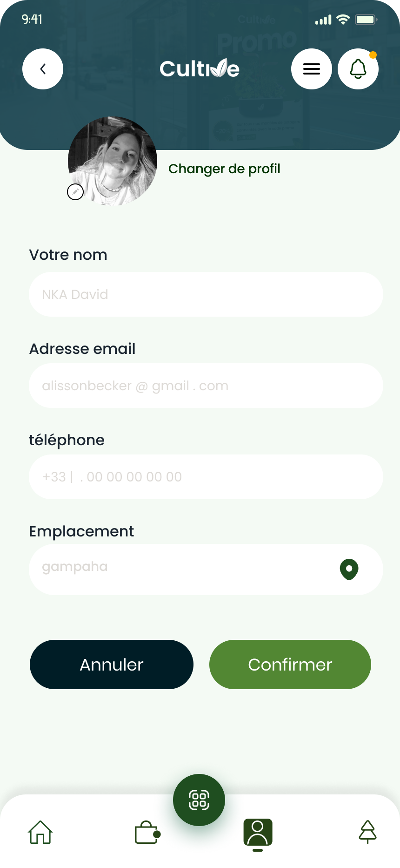Click the Changer de profil link
The width and height of the screenshot is (400, 868).
tap(224, 169)
